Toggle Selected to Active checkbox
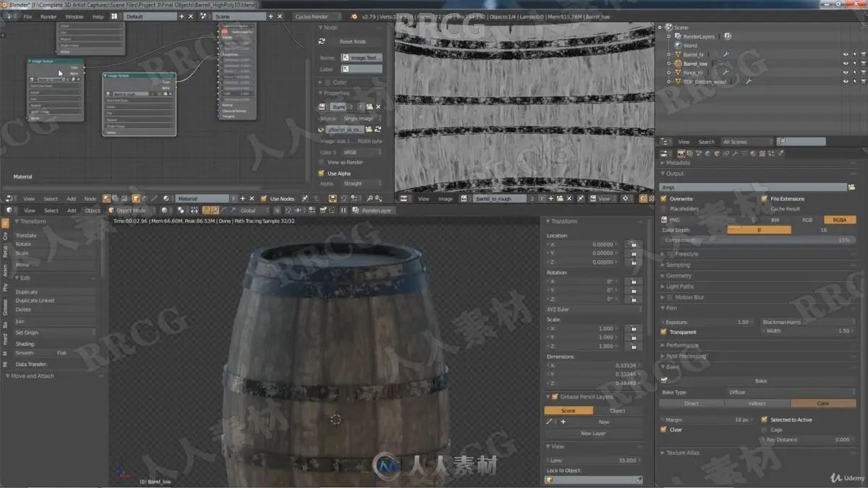 pyautogui.click(x=765, y=419)
